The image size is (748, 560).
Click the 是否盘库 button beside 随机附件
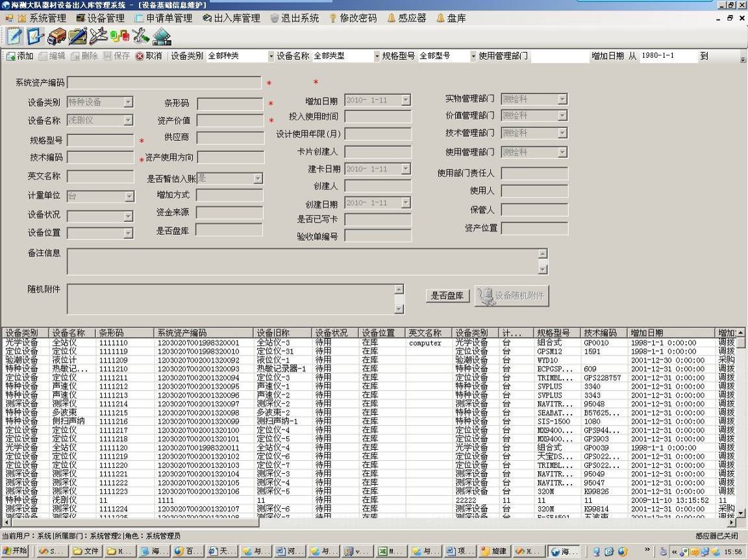tap(448, 296)
